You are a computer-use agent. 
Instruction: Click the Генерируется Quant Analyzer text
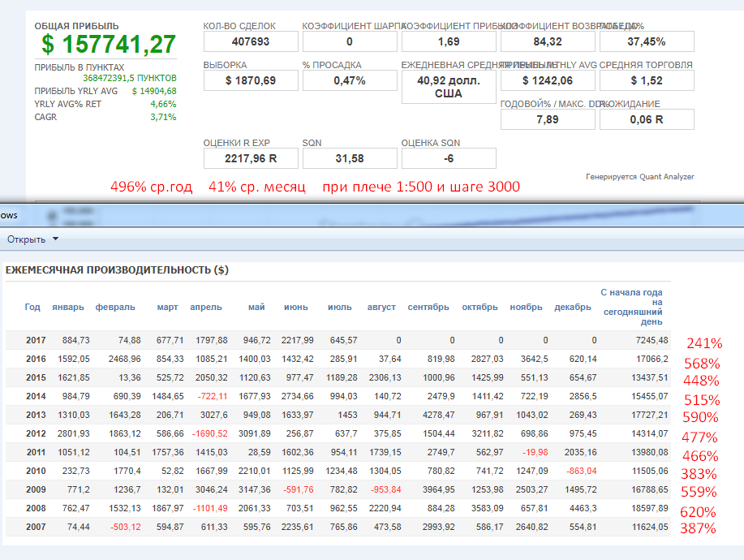pos(639,177)
